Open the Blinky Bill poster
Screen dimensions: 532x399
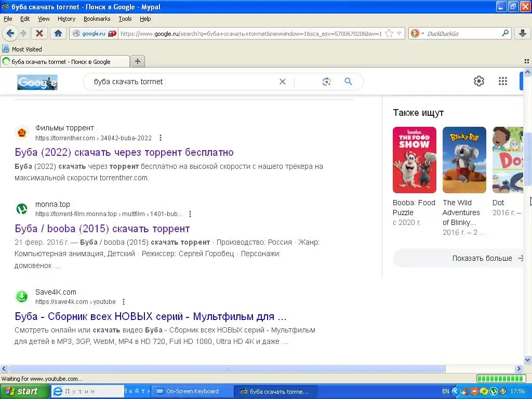464,160
